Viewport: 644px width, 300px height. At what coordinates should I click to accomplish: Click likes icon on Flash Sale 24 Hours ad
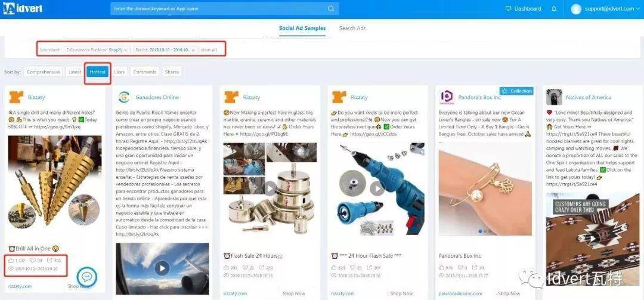tap(226, 268)
